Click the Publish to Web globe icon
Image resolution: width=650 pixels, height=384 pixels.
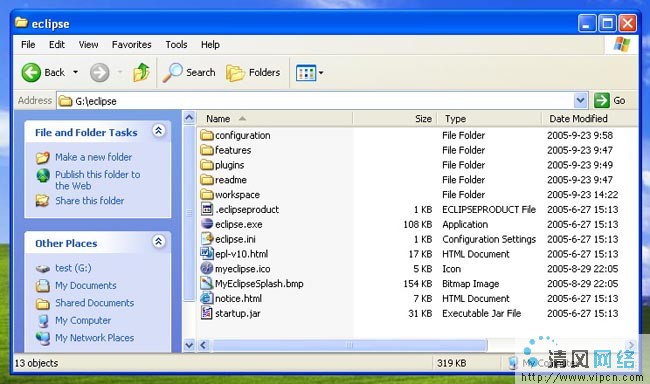(x=43, y=176)
